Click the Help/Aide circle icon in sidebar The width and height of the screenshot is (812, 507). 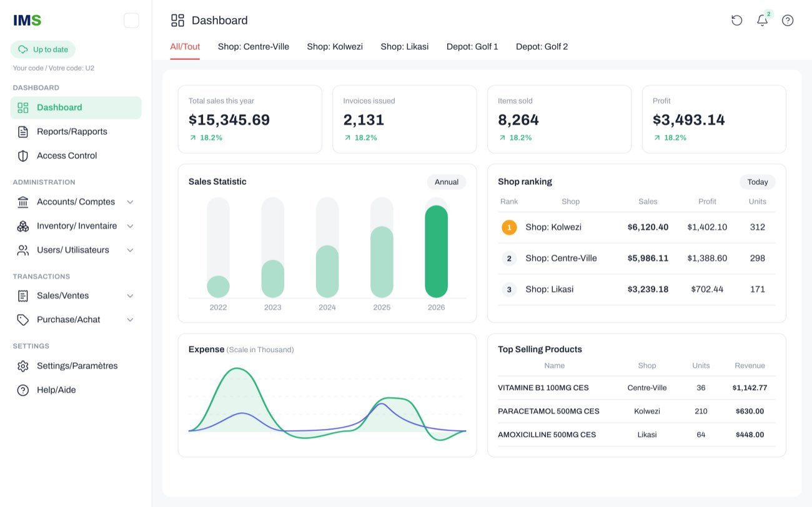coord(23,390)
